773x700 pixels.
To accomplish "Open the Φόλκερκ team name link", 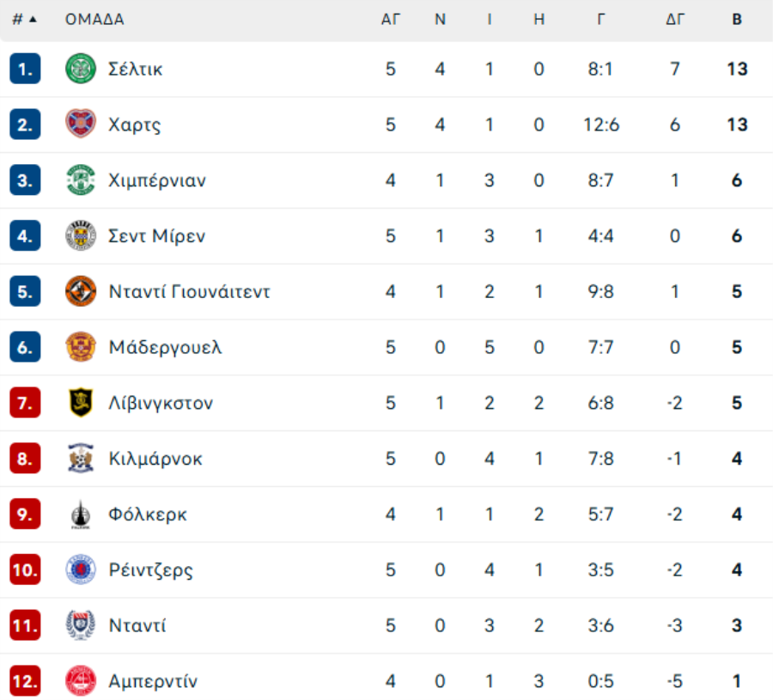I will (x=148, y=514).
